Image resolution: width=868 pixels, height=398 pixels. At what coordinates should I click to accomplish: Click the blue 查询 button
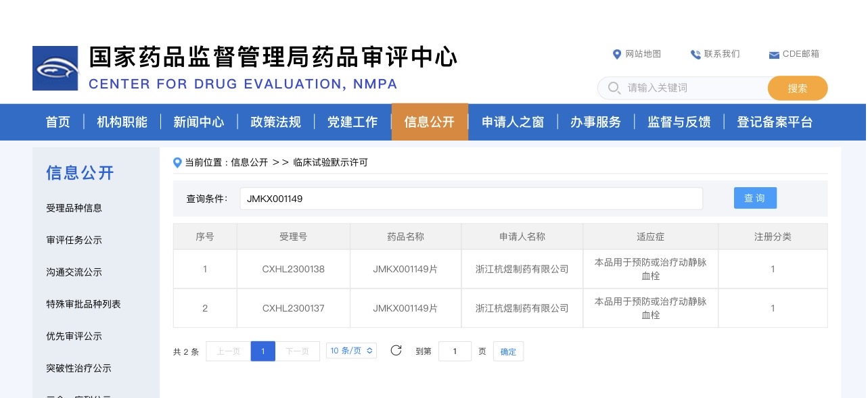(755, 198)
